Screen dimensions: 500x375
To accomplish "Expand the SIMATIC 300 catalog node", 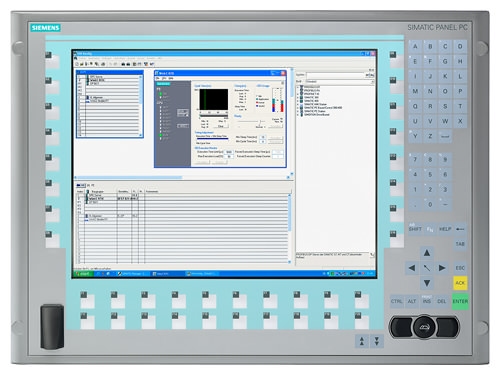I will pyautogui.click(x=298, y=98).
